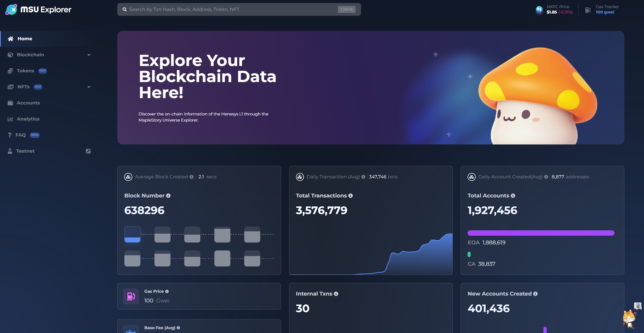This screenshot has height=333, width=644.
Task: Open the 100 gwei gas tracker link
Action: (x=605, y=12)
